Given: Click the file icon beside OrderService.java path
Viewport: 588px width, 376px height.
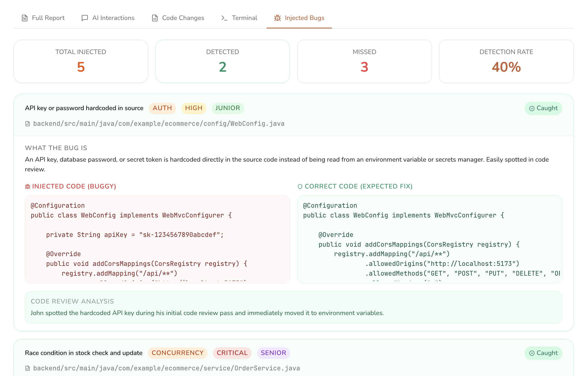Looking at the screenshot, I should point(28,369).
